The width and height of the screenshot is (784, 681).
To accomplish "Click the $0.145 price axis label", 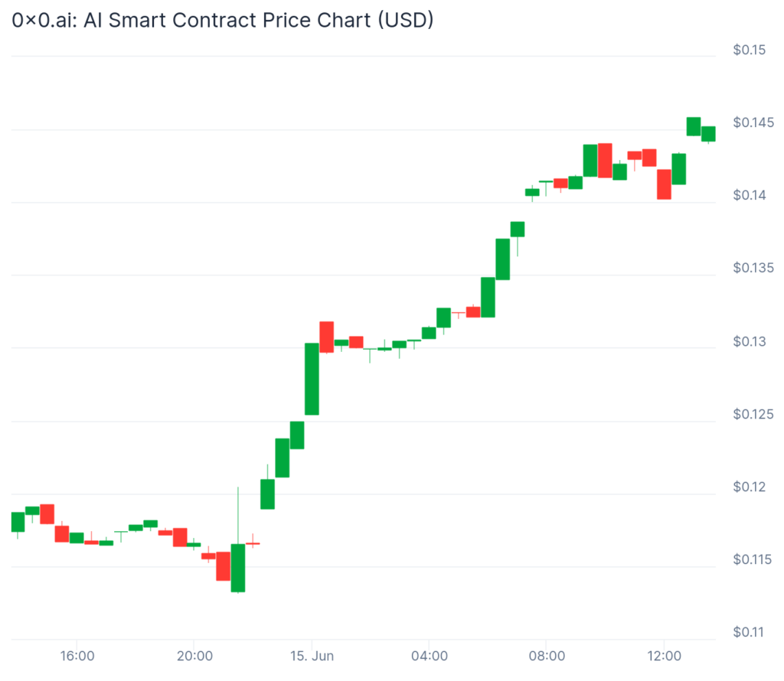I will pos(751,122).
